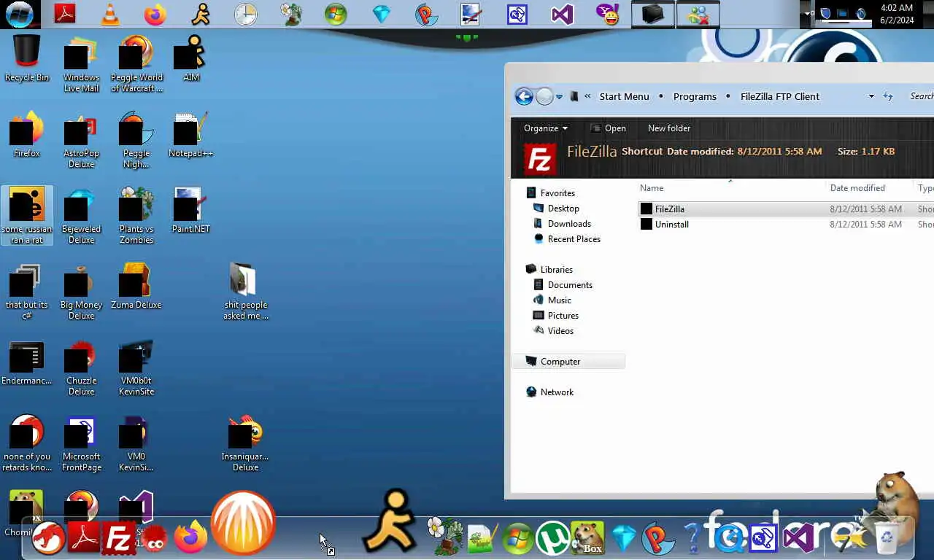
Task: Refresh the Explorer address bar location
Action: click(x=888, y=96)
